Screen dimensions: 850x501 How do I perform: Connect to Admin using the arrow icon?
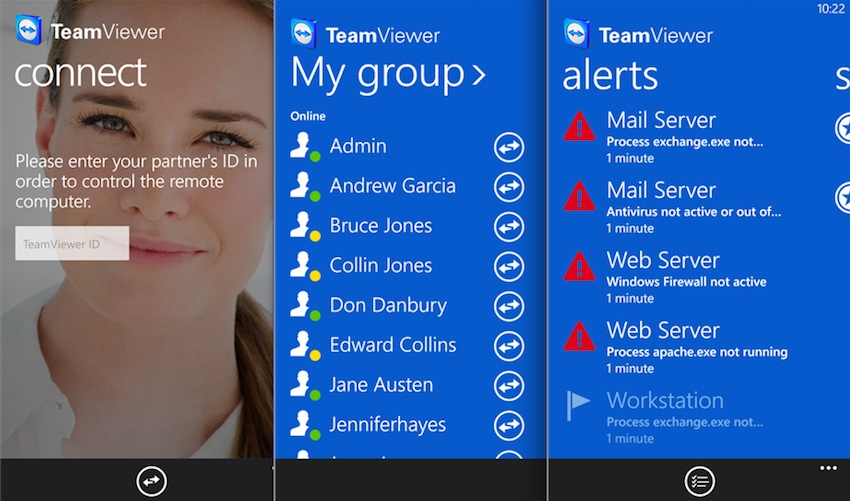[x=508, y=147]
